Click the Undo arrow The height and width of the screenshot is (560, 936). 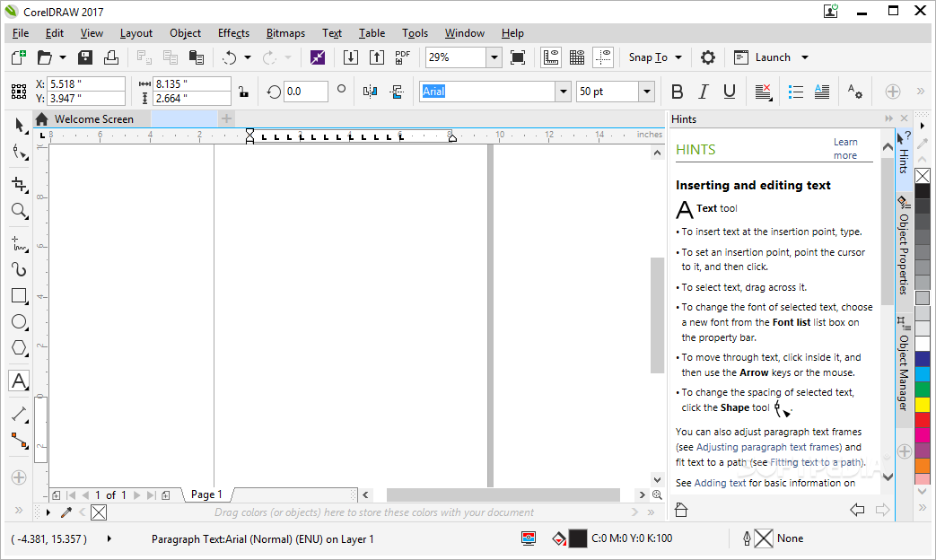coord(230,57)
